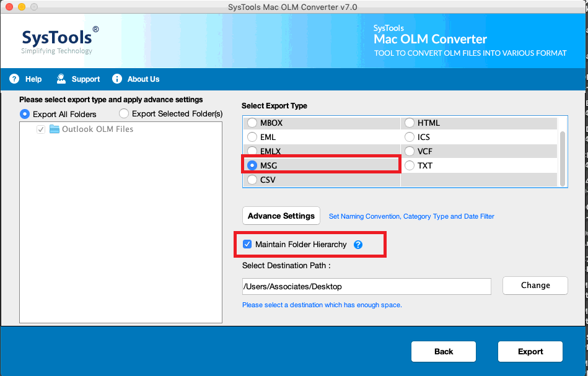This screenshot has height=376, width=588.
Task: Choose MBOX export type
Action: pos(252,123)
